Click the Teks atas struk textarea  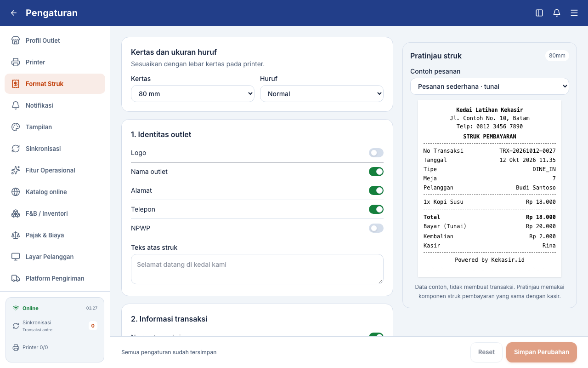257,269
